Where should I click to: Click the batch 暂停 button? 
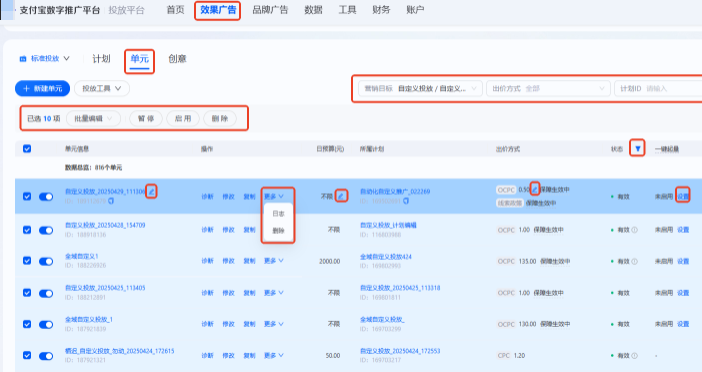pyautogui.click(x=146, y=119)
